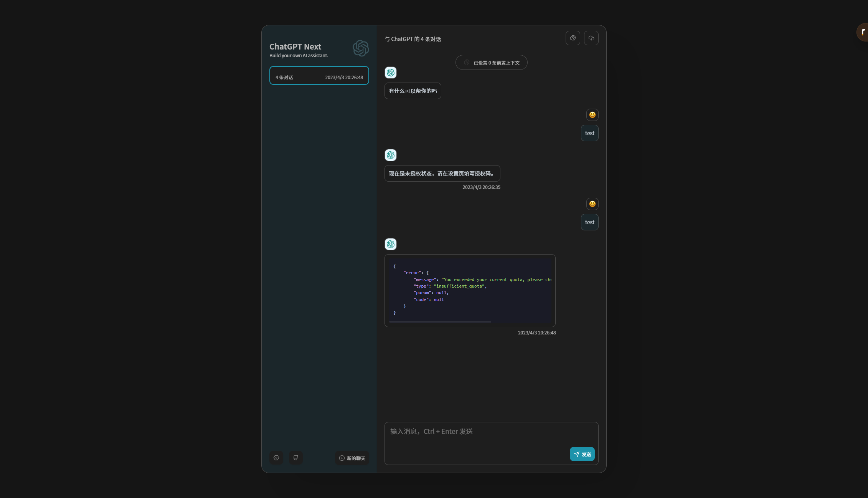Start a new chat with 新的聊天

(352, 458)
